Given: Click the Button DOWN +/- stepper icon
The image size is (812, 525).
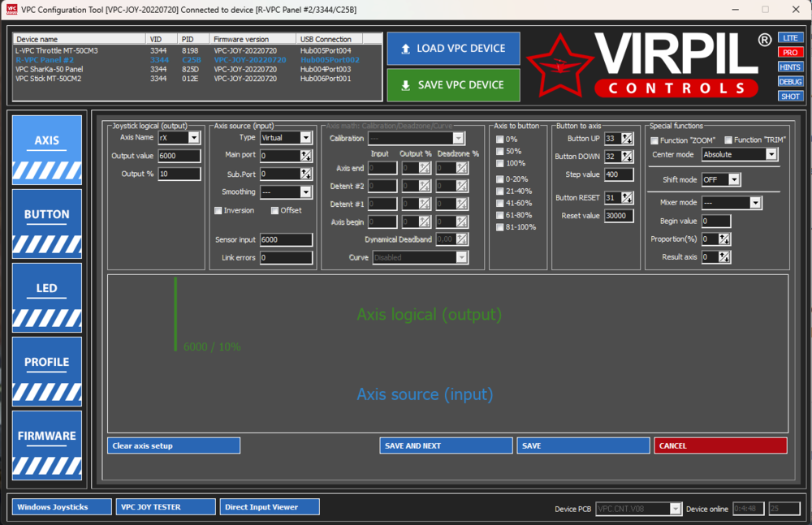Looking at the screenshot, I should click(627, 157).
